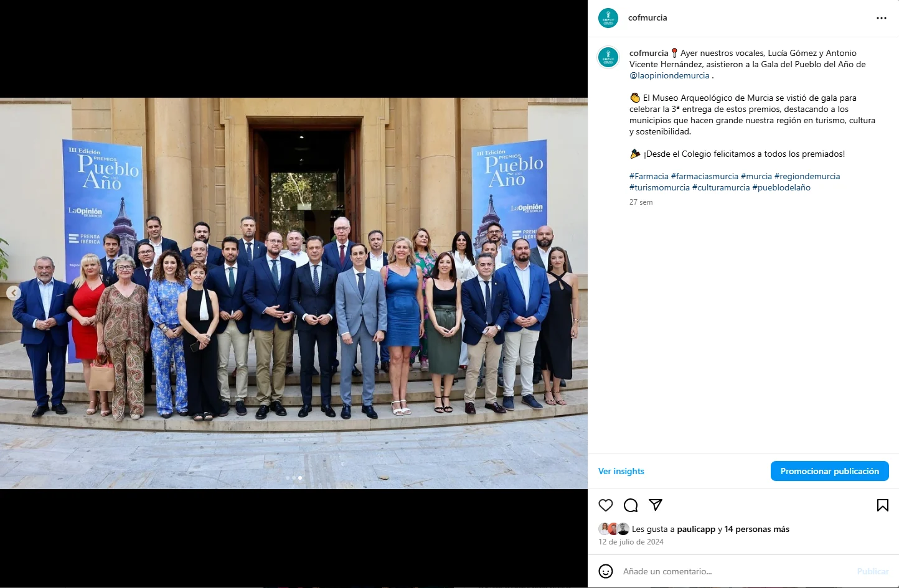Save post with bookmark icon
This screenshot has width=899, height=588.
883,505
